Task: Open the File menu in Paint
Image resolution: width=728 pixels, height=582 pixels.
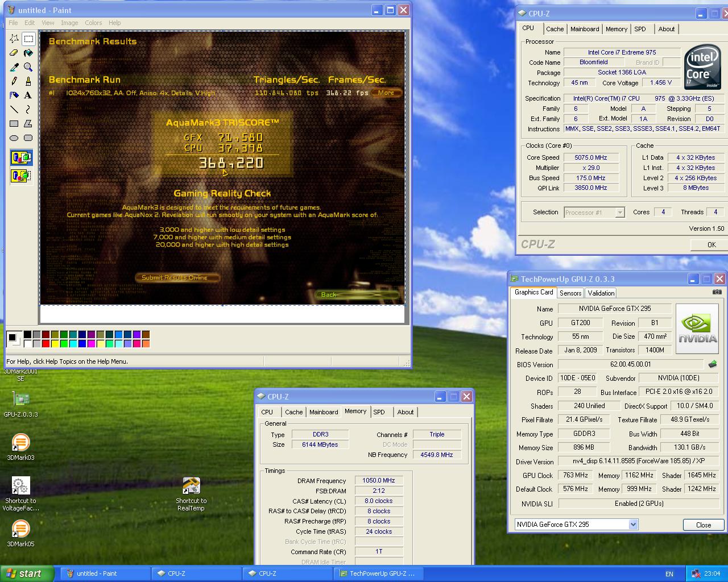Action: (13, 23)
